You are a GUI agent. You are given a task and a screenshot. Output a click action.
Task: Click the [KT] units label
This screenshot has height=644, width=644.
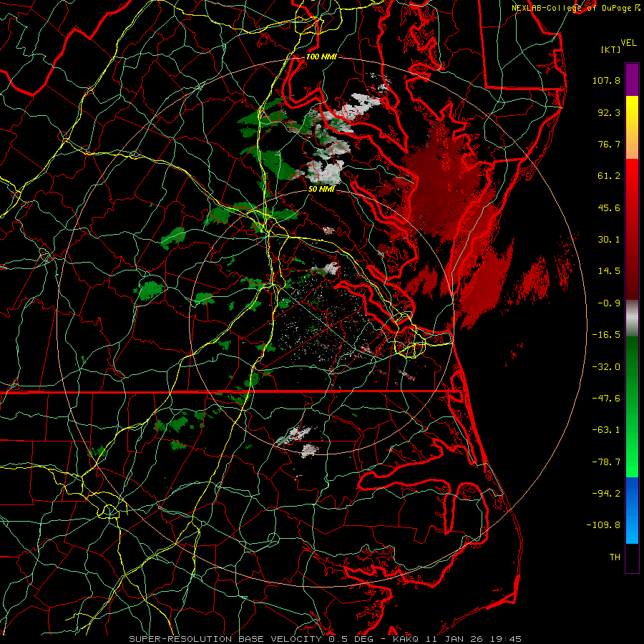pyautogui.click(x=610, y=49)
